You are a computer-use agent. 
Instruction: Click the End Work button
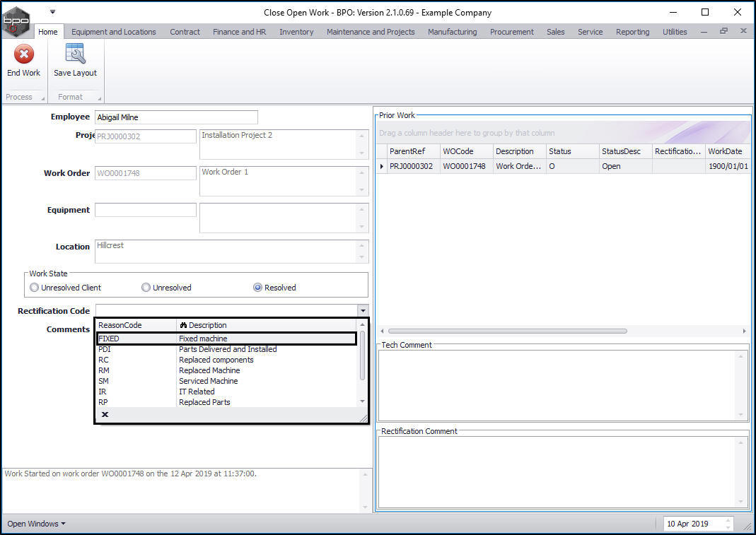pyautogui.click(x=23, y=61)
